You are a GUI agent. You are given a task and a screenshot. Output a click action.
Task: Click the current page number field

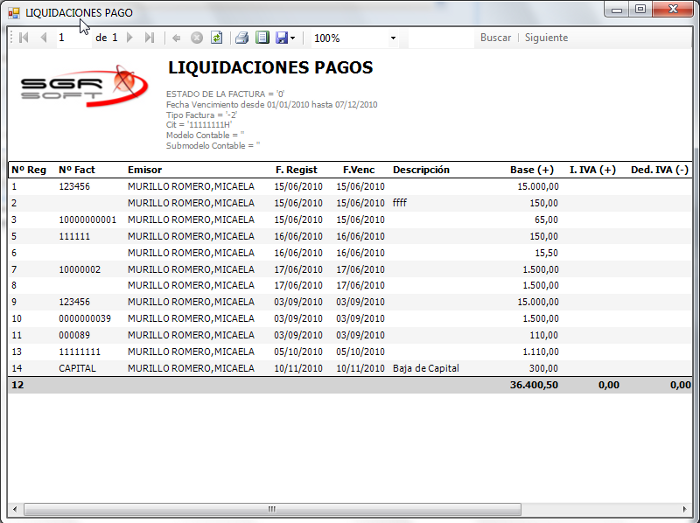click(74, 37)
